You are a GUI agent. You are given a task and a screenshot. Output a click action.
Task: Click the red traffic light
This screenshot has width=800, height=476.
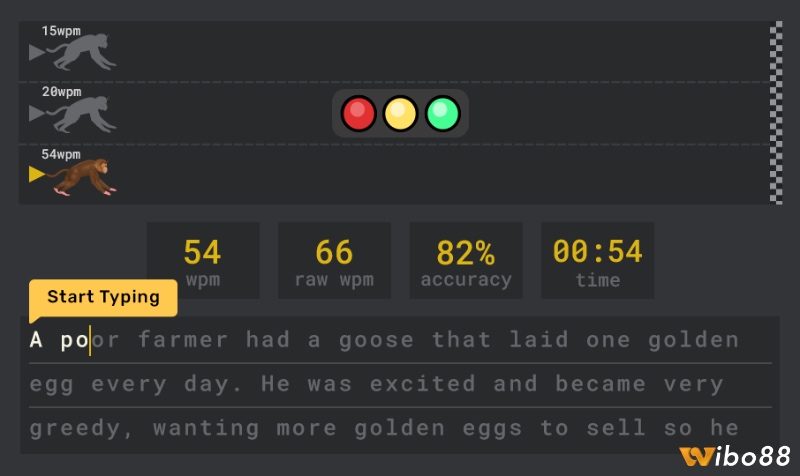pos(357,113)
